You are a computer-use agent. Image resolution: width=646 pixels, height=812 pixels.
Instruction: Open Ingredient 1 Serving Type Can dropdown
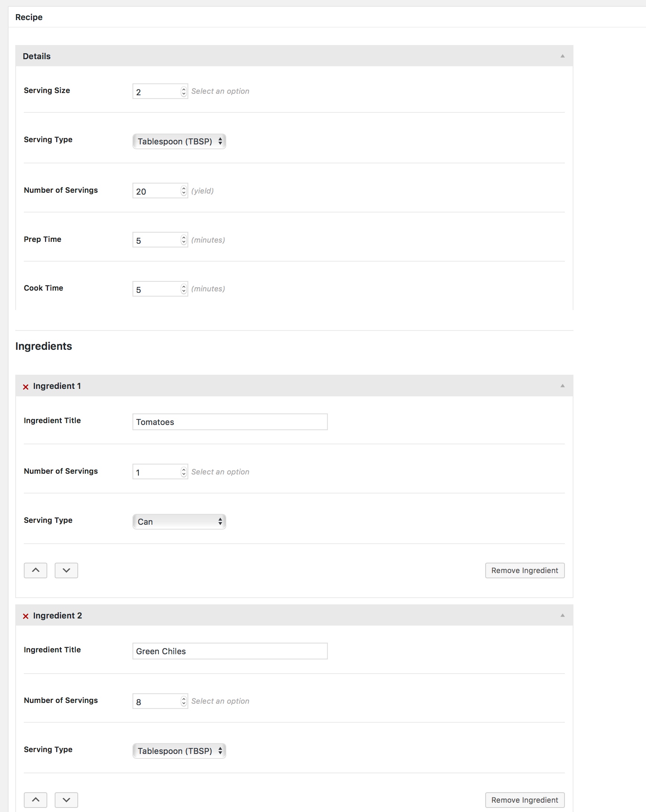(x=179, y=522)
